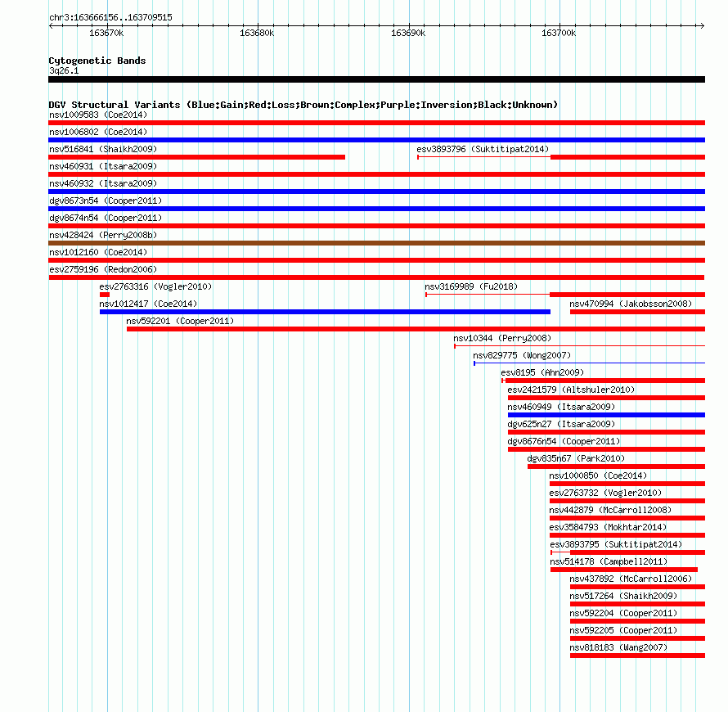Click nsv428424 (Perry2008b) label
The height and width of the screenshot is (712, 728).
click(103, 235)
